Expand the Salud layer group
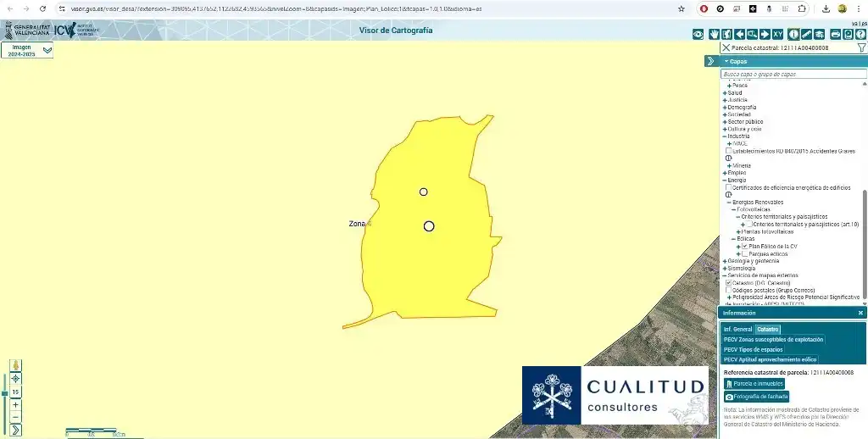This screenshot has height=439, width=868. click(725, 93)
